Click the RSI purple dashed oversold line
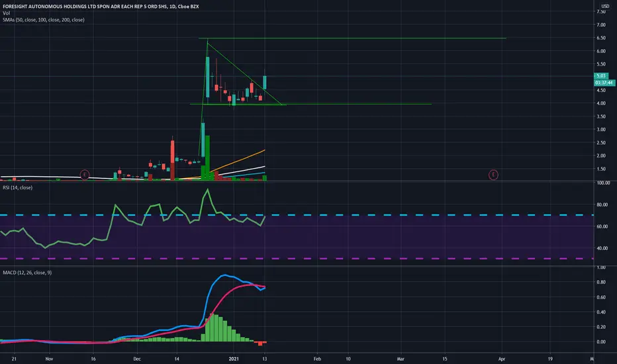617x364 pixels. [x=297, y=259]
